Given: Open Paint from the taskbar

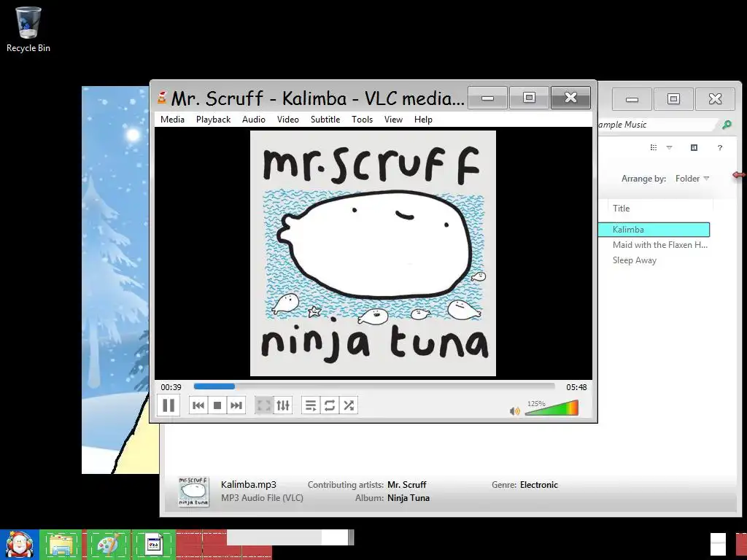Looking at the screenshot, I should (108, 545).
